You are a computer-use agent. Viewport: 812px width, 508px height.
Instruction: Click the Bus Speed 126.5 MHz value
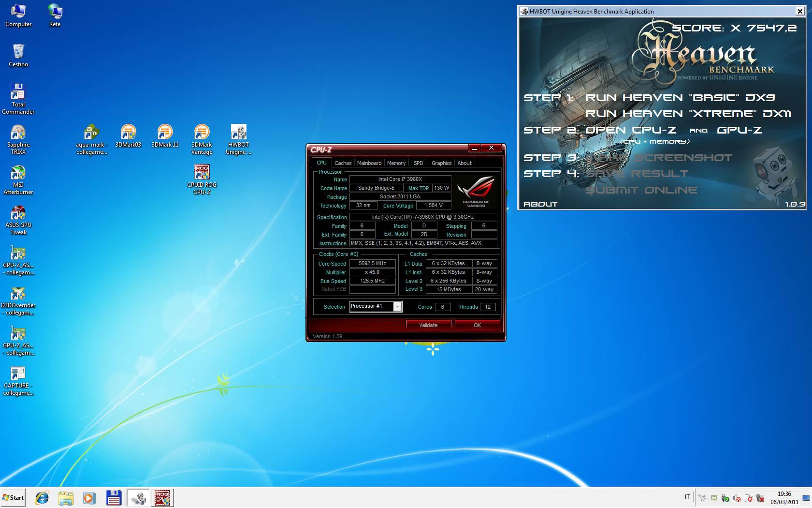(373, 281)
